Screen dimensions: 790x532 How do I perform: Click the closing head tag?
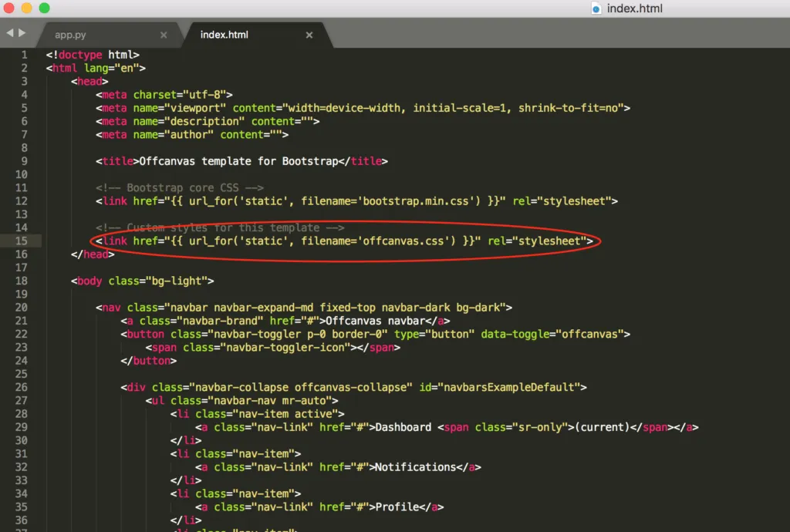tap(93, 254)
